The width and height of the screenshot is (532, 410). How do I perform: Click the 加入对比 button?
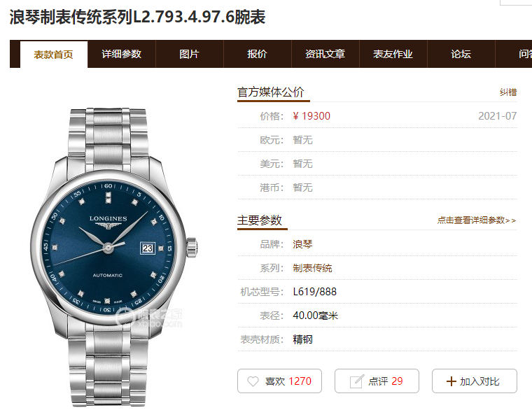475,381
